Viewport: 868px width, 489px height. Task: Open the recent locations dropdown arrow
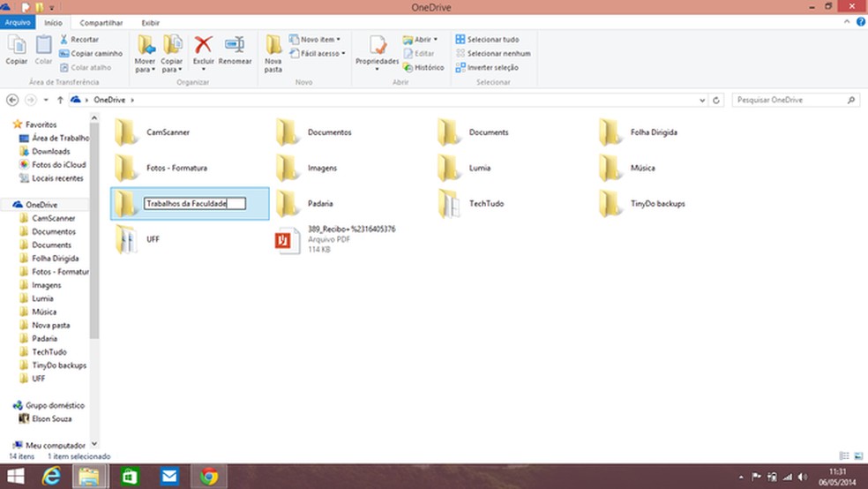click(46, 101)
